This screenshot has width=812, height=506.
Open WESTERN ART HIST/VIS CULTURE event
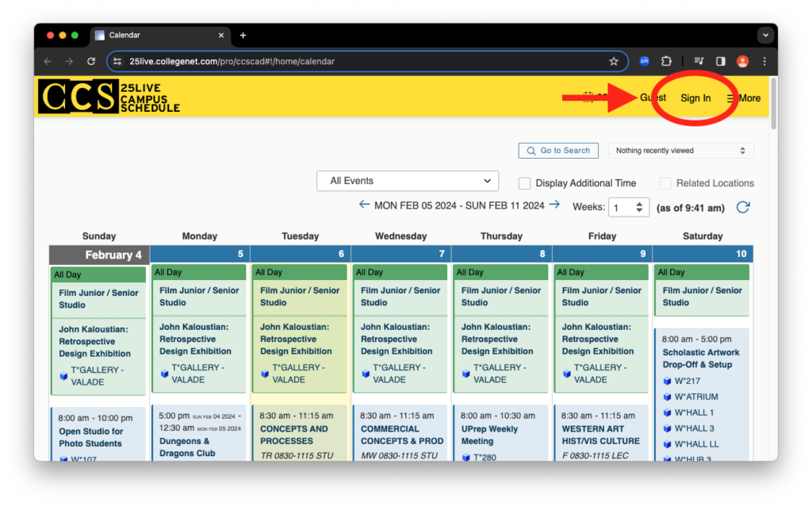click(601, 435)
